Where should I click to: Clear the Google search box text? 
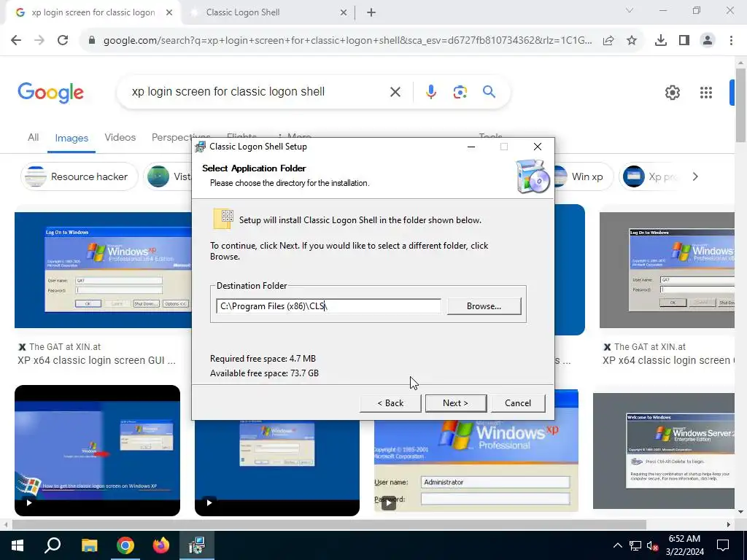(x=395, y=92)
